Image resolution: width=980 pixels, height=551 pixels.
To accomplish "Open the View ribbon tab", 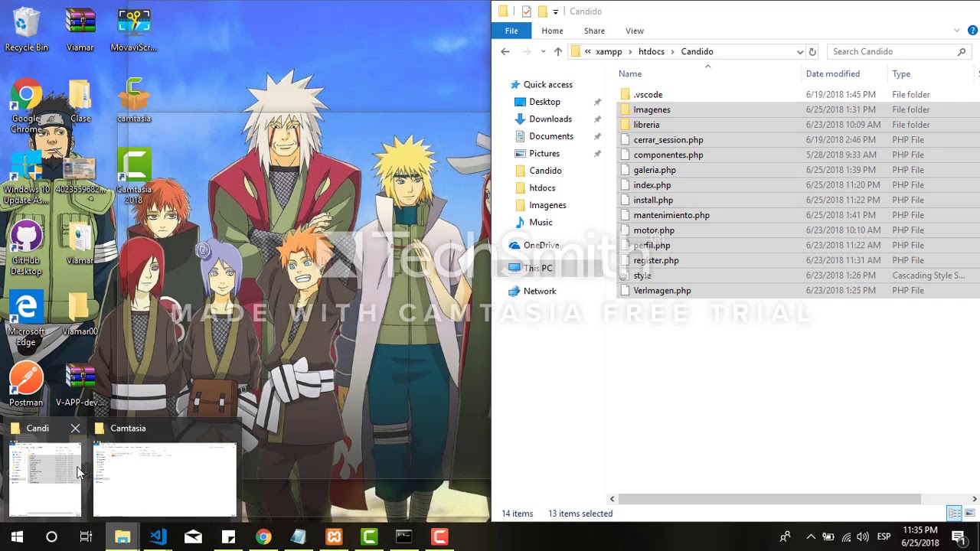I will click(x=635, y=31).
